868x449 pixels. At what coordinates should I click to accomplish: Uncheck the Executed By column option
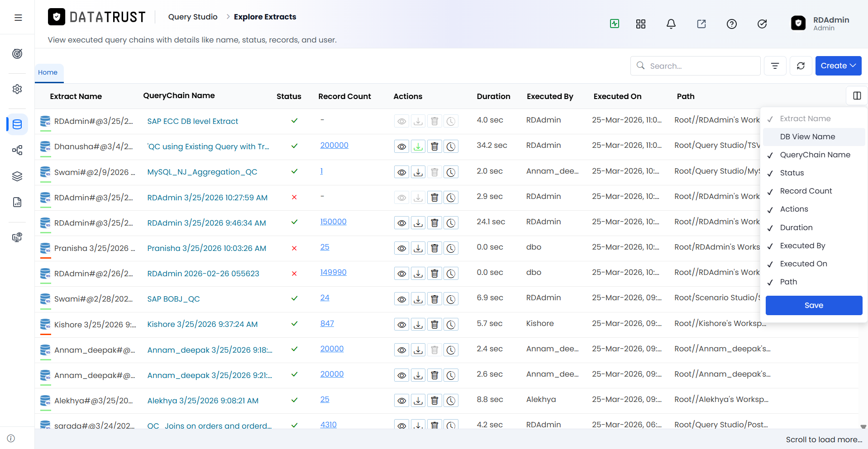click(814, 246)
